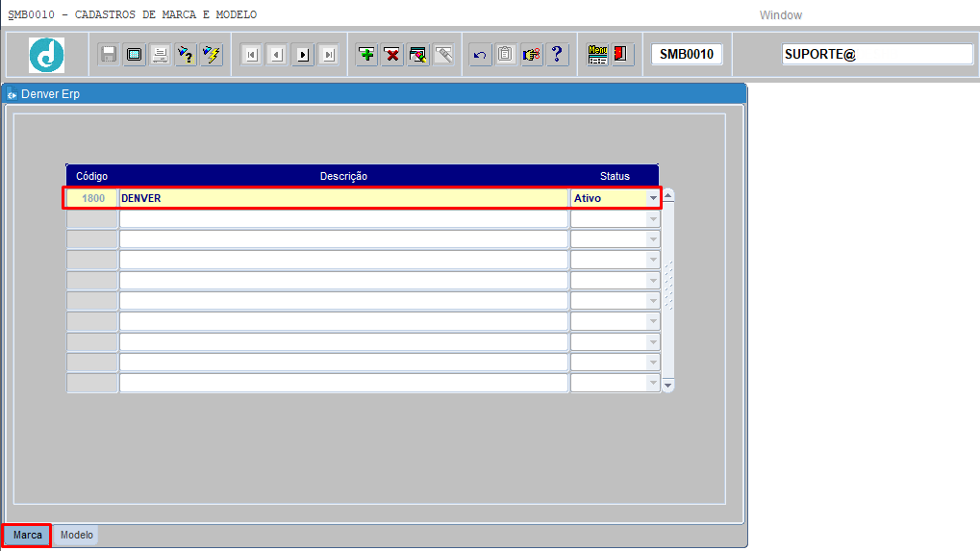Click the dotted scrollbar track of the grid
The width and height of the screenshot is (980, 551).
[668, 287]
